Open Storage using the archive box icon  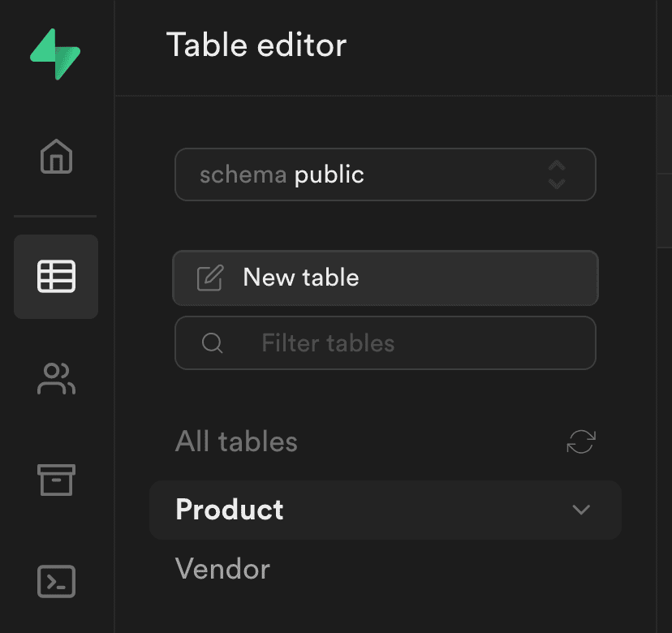pos(56,480)
